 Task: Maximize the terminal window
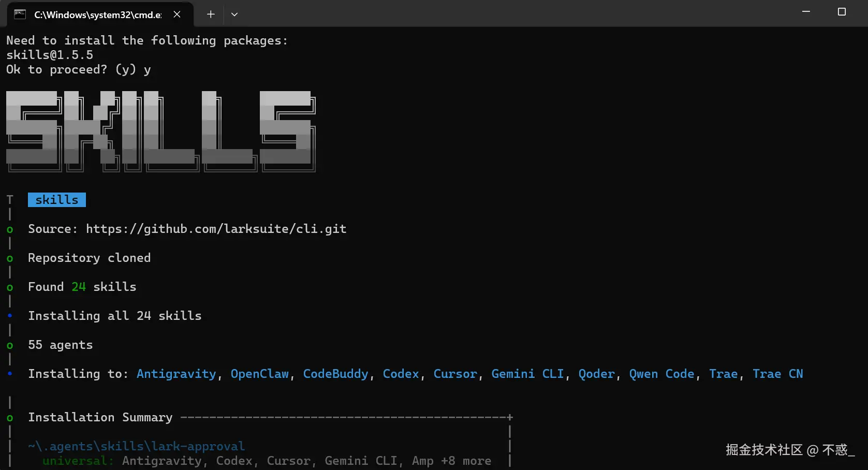(x=842, y=12)
